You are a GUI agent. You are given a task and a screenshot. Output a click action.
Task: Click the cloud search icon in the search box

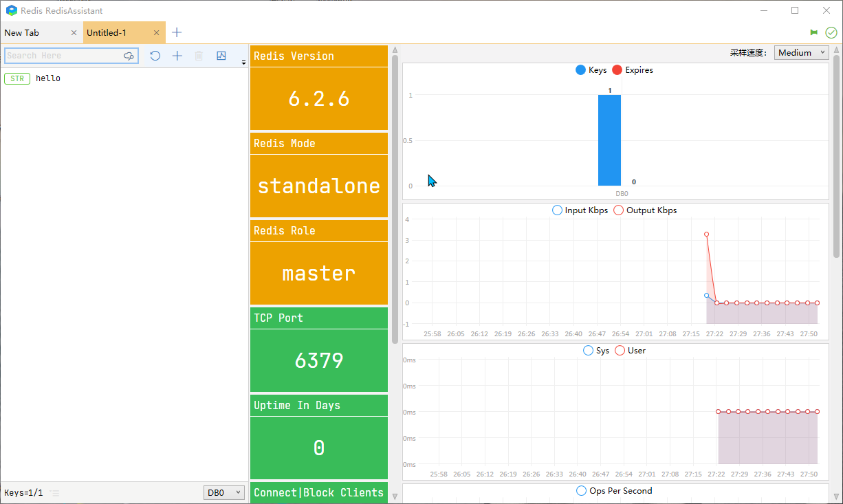click(129, 56)
